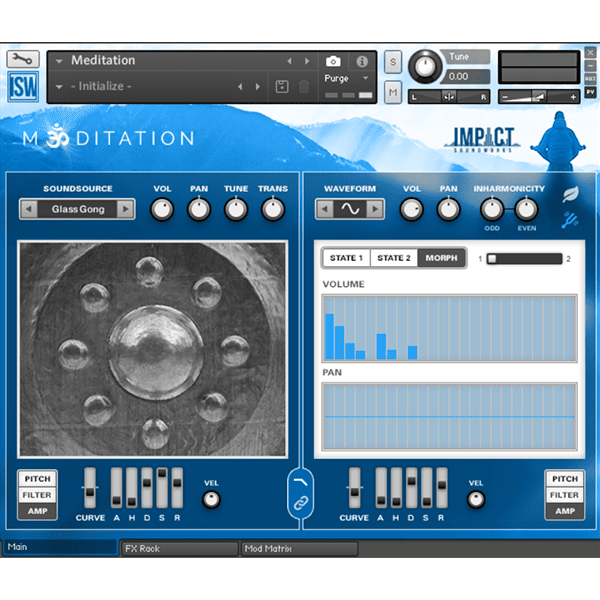Click the right panel CURVE slider
This screenshot has width=600, height=600.
coord(354,488)
